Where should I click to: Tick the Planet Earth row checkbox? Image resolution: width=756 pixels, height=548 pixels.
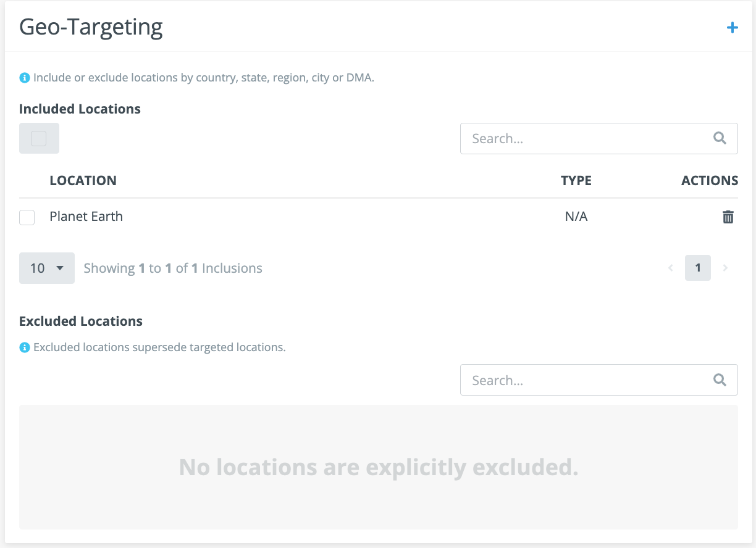[x=27, y=217]
